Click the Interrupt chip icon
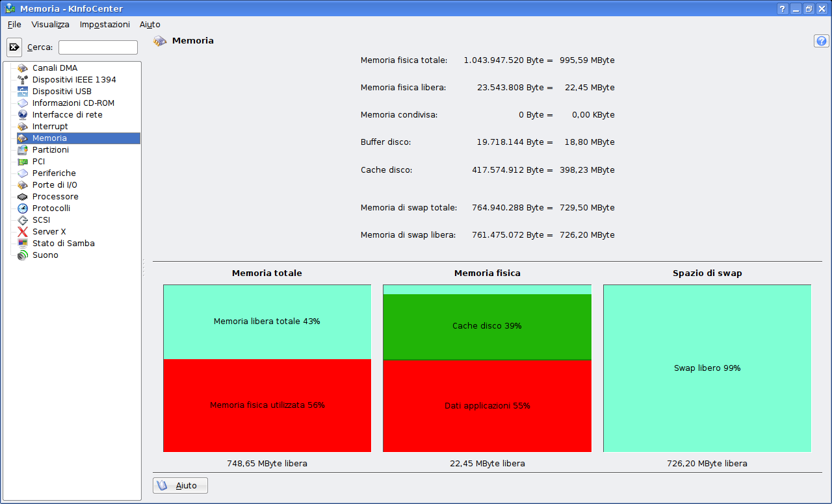Viewport: 832px width, 504px height. (23, 127)
